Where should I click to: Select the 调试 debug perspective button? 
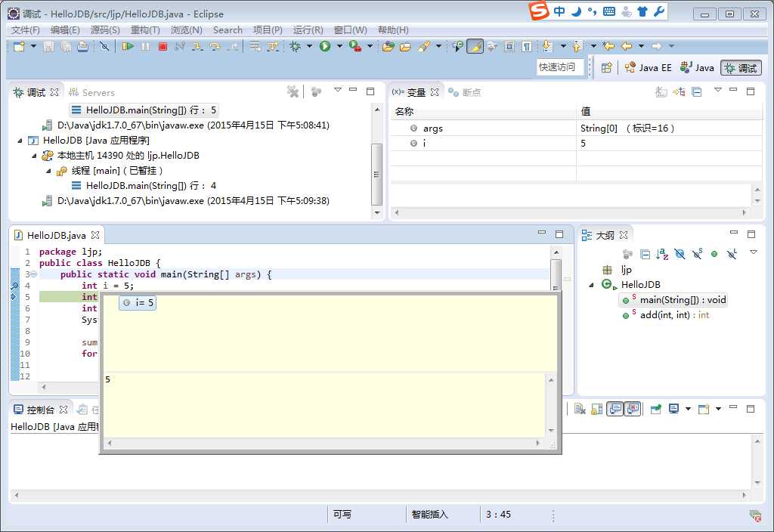[741, 67]
